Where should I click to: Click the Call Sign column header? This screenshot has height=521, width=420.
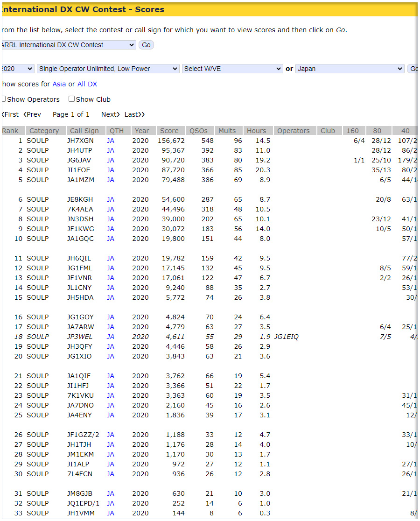coord(84,131)
